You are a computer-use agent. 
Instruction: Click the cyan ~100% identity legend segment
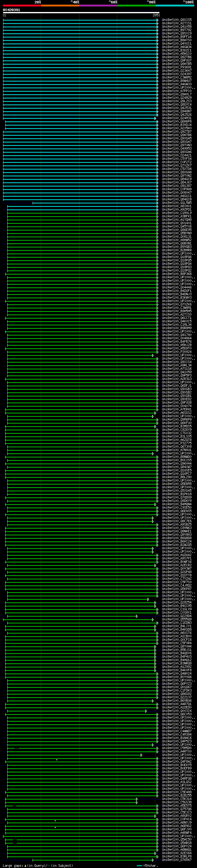175,6
